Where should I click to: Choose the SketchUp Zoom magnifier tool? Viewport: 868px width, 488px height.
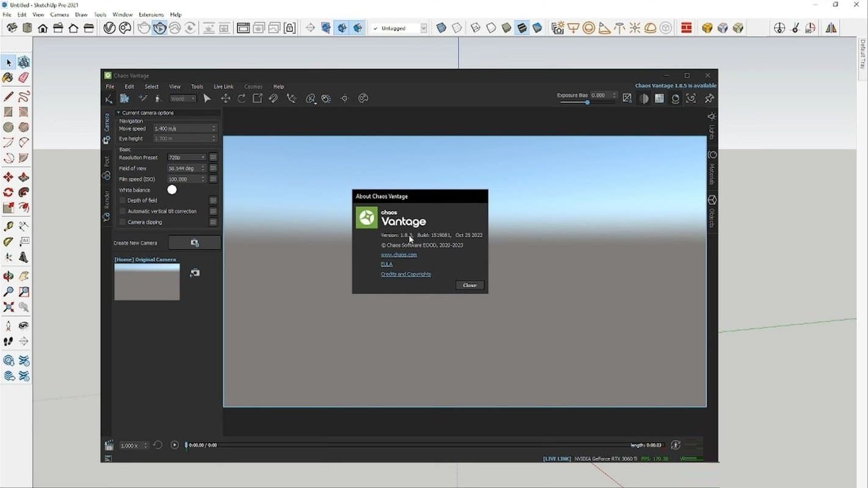(9, 292)
